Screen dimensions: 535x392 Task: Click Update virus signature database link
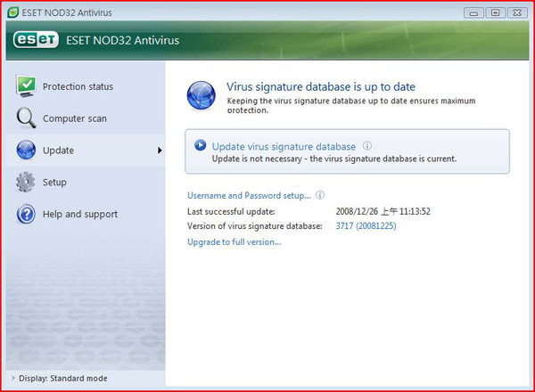284,147
